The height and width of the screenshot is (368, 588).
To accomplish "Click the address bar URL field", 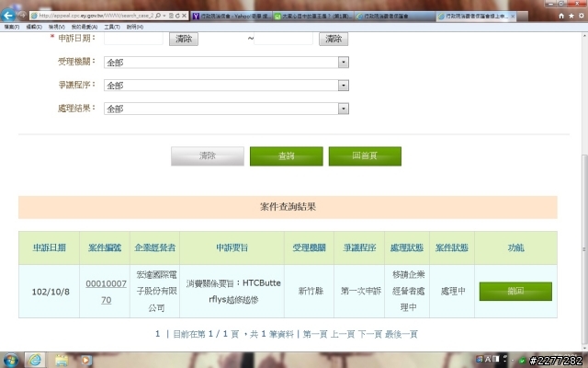I will point(96,16).
